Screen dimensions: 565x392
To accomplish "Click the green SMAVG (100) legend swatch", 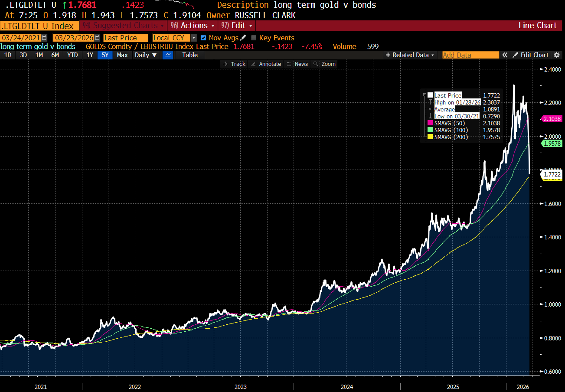I will 430,130.
